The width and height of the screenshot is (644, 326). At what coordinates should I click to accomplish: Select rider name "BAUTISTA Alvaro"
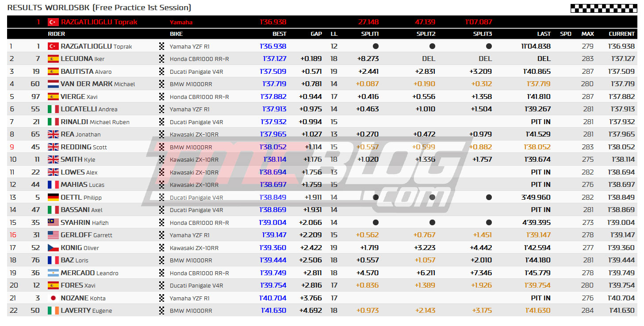pyautogui.click(x=86, y=72)
